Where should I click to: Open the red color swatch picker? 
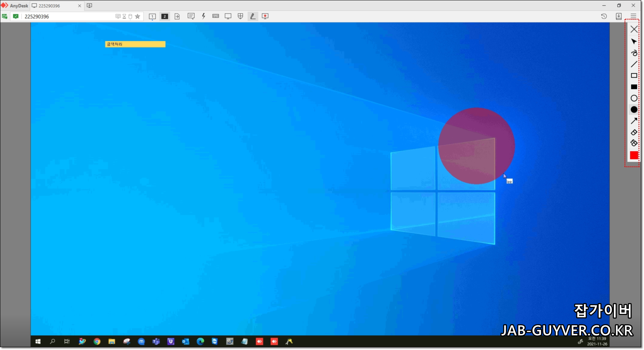click(x=634, y=155)
